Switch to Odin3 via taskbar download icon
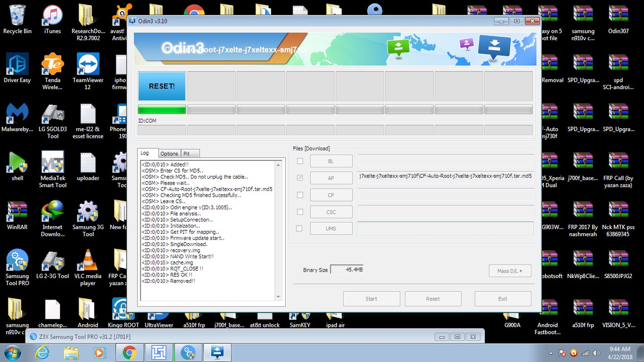 point(217,352)
